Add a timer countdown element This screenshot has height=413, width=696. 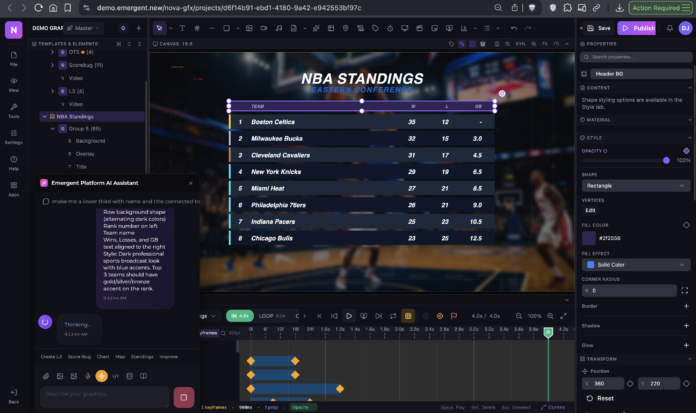390,28
